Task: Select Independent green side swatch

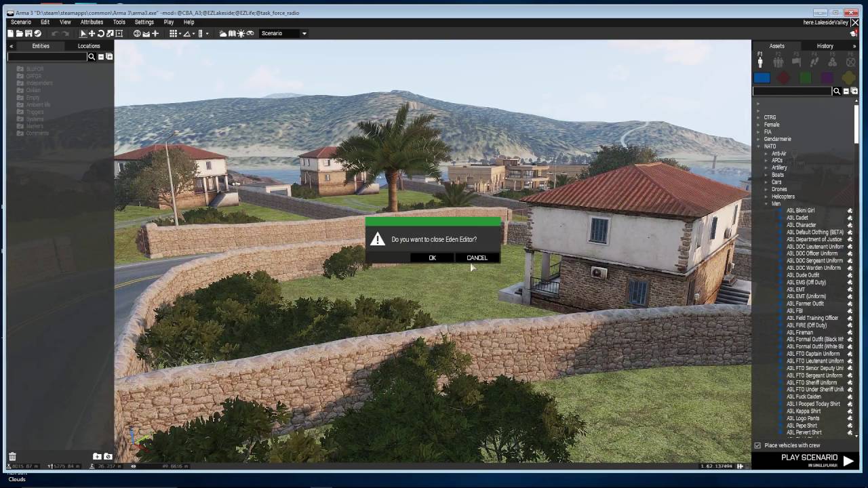Action: [805, 78]
